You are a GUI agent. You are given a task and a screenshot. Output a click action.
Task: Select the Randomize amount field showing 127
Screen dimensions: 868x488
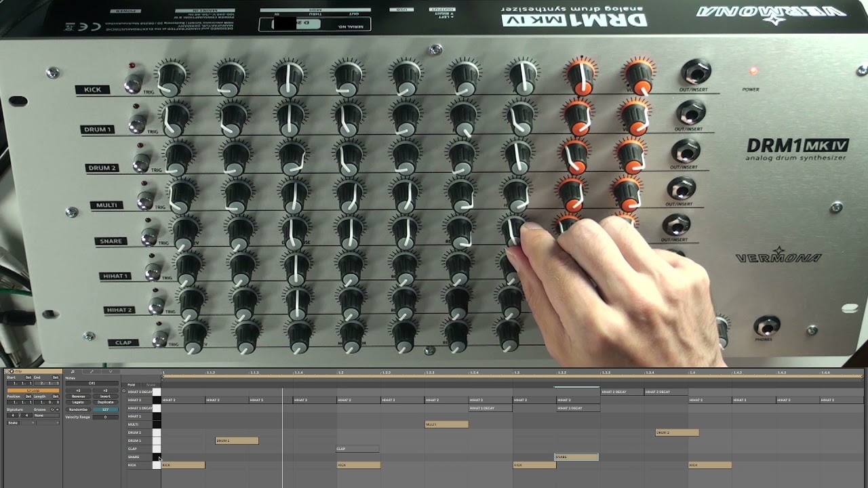pyautogui.click(x=106, y=409)
